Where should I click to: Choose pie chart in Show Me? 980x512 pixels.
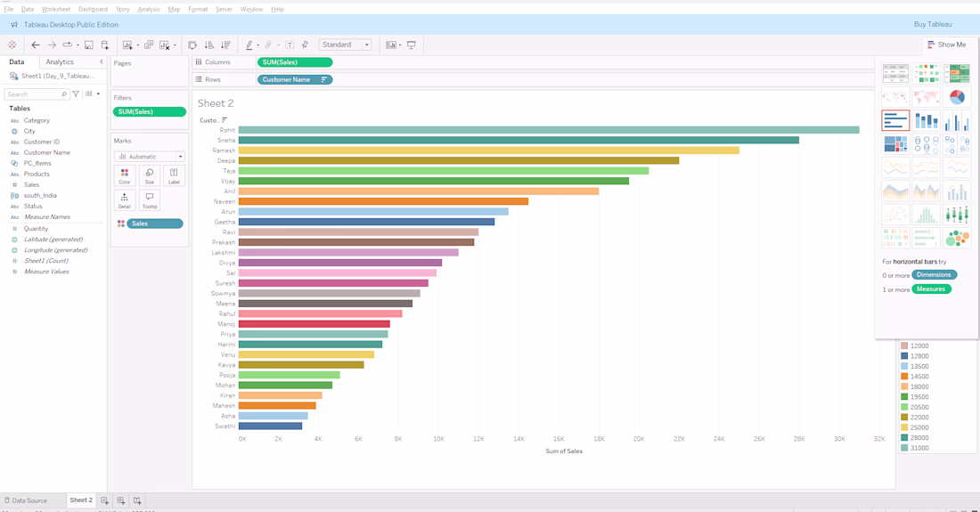tap(957, 97)
